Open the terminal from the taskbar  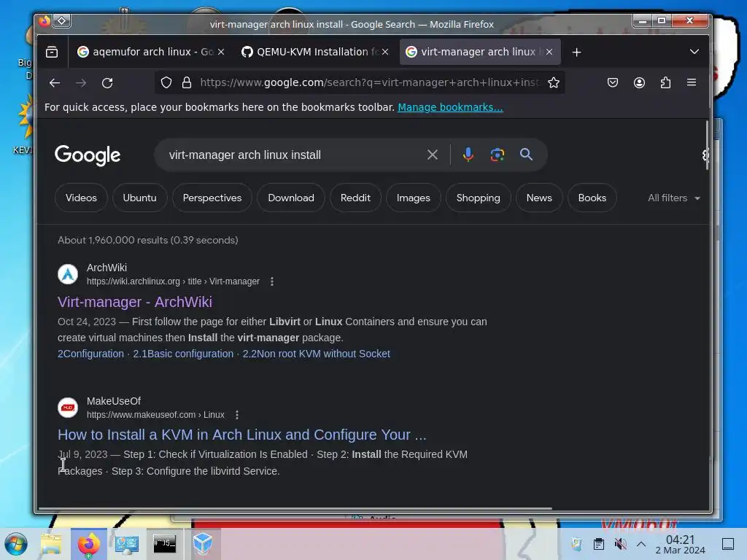click(164, 544)
